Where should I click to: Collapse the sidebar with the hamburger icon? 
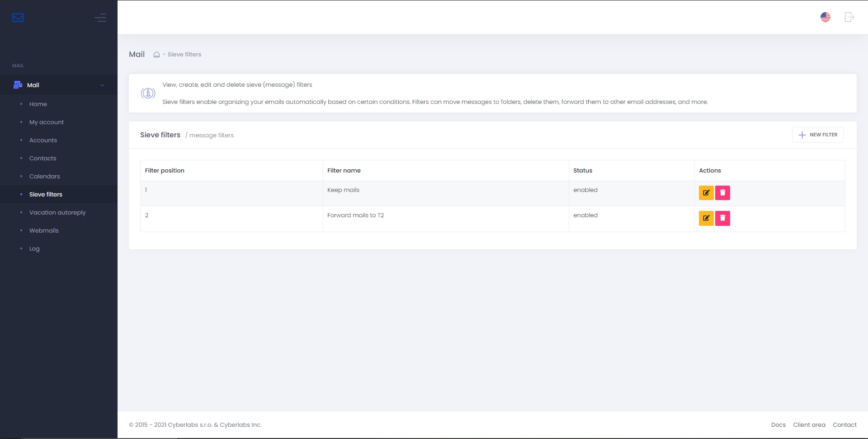pos(100,18)
